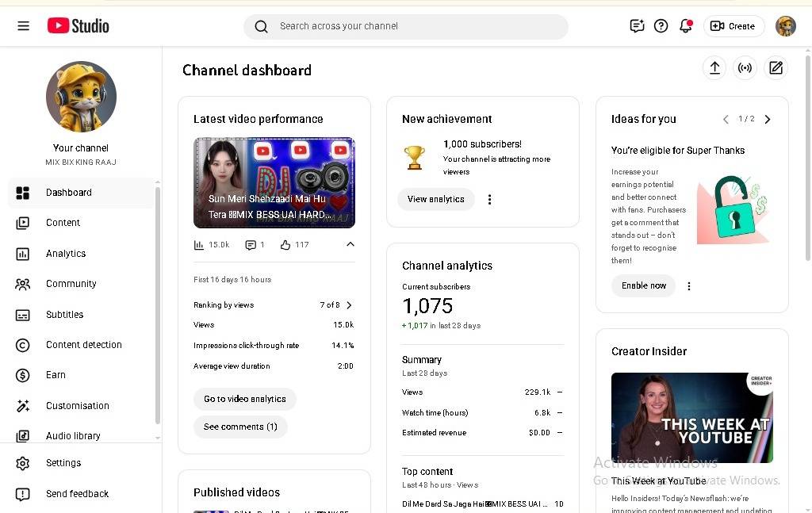Screen dimensions: 812x513
Task: Open Content in the left sidebar
Action: pyautogui.click(x=63, y=223)
